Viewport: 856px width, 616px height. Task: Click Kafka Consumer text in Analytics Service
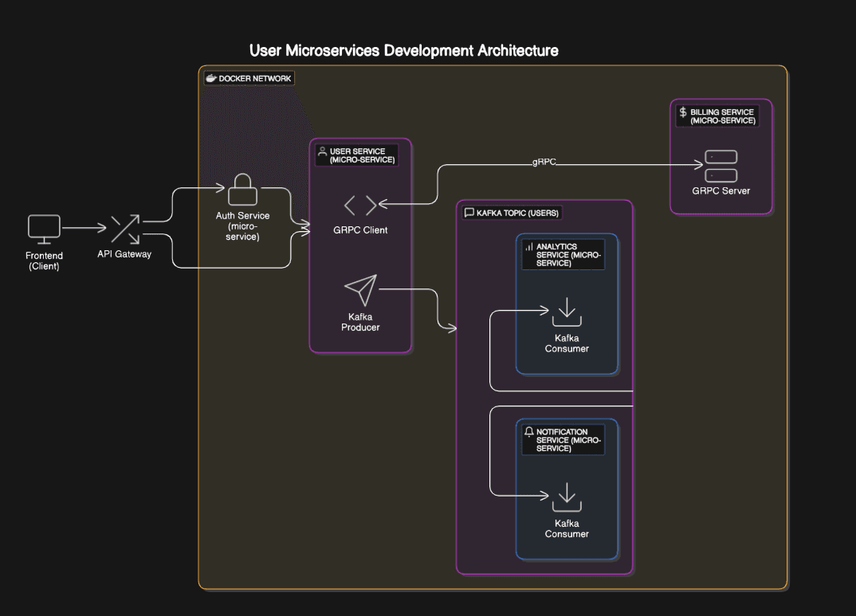pyautogui.click(x=567, y=343)
